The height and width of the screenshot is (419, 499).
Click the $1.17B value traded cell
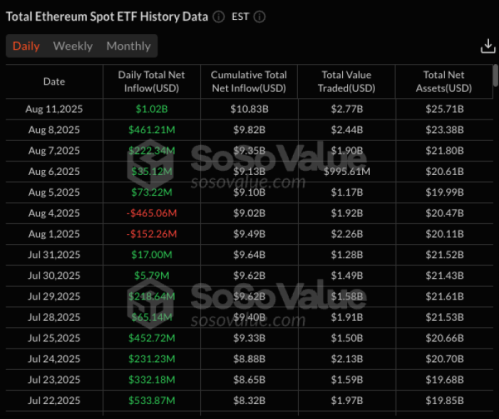[347, 192]
